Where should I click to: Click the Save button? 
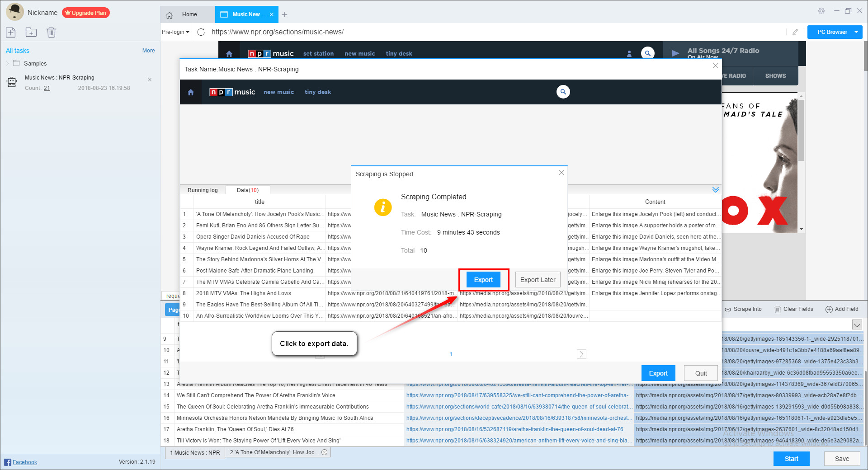point(842,459)
